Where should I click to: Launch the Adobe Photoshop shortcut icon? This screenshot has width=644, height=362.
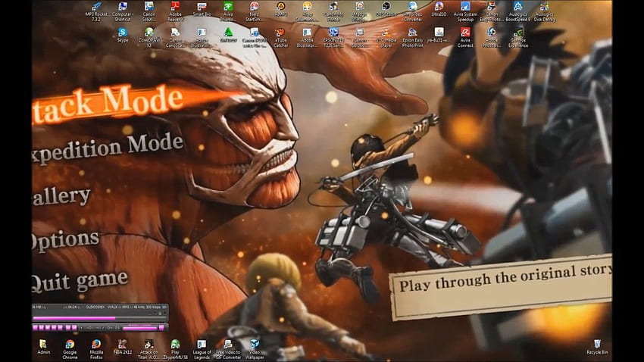491,37
